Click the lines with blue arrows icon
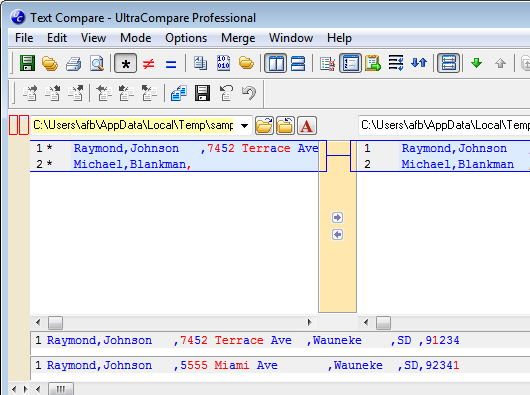Screen dimensions: 530x395 point(396,63)
